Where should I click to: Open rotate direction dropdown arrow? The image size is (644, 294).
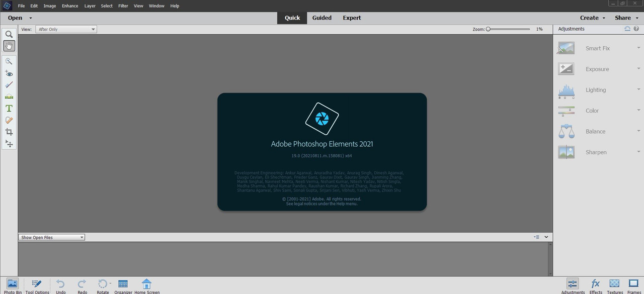(110, 283)
